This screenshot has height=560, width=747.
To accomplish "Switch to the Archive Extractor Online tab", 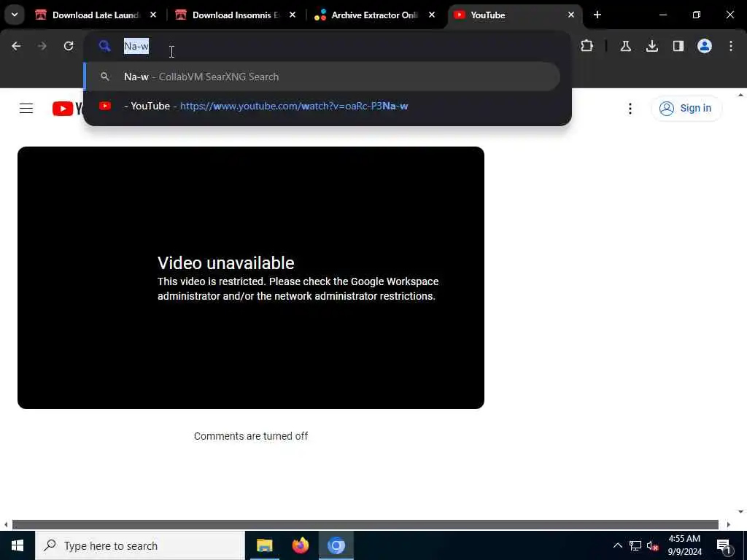I will [374, 15].
